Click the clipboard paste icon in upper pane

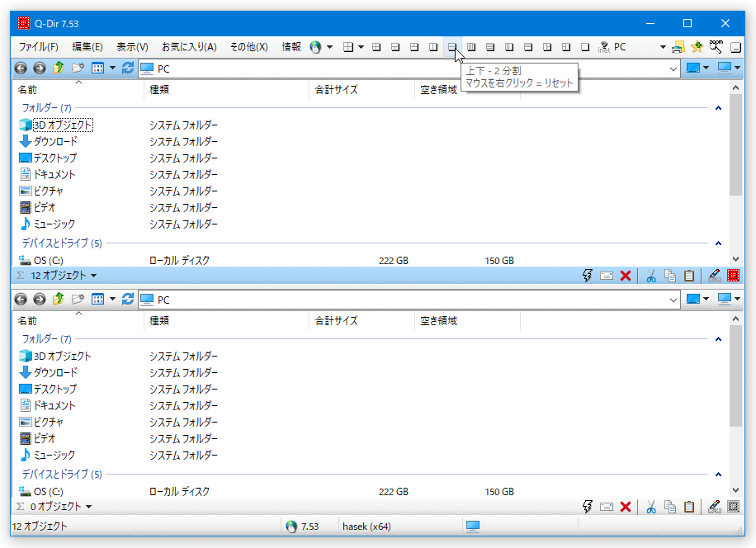pyautogui.click(x=689, y=276)
